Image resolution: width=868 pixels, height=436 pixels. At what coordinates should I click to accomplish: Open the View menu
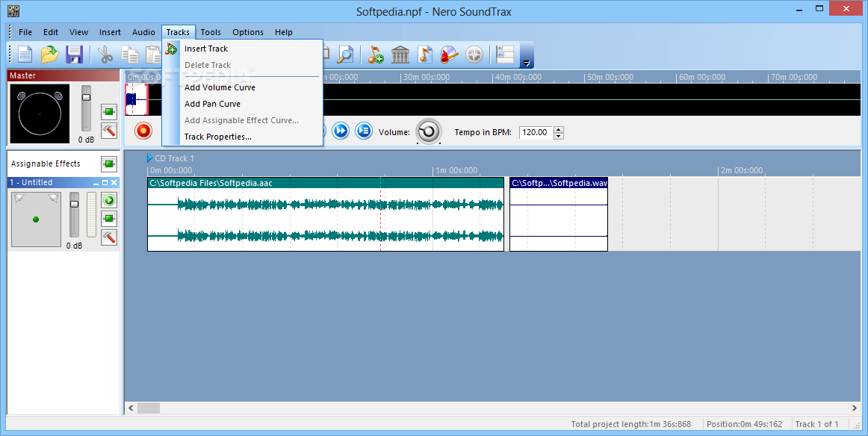click(78, 32)
